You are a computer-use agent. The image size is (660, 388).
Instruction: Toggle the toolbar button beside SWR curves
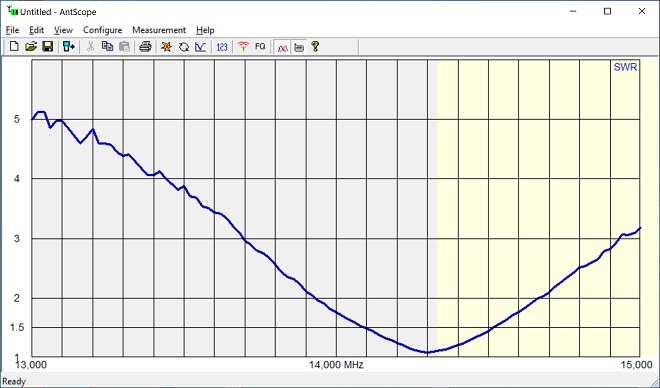pyautogui.click(x=299, y=47)
